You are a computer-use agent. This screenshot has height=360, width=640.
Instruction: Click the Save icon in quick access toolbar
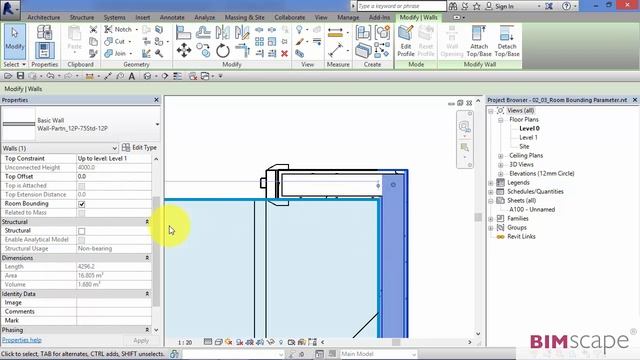[20, 76]
